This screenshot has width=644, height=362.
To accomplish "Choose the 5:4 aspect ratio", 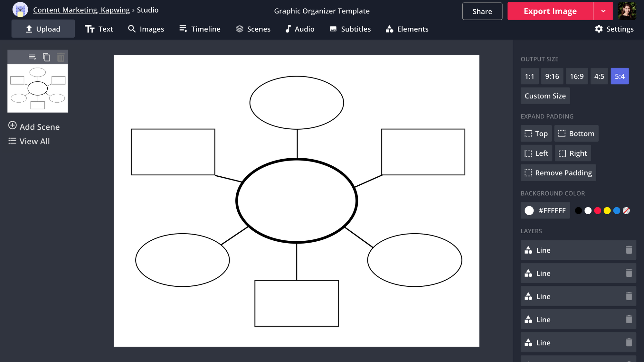I will [620, 76].
